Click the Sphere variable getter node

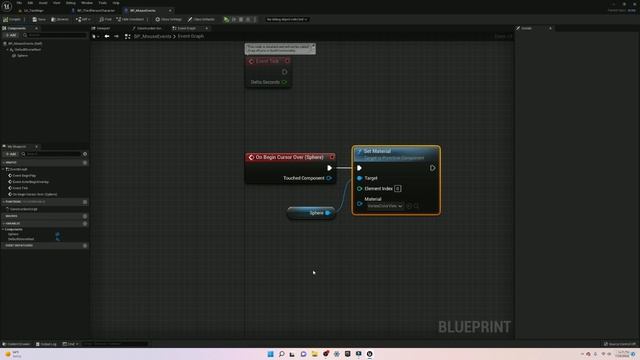pos(311,213)
